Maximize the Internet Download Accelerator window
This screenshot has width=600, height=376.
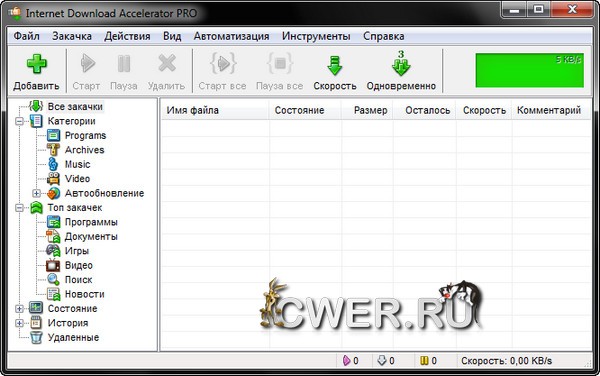[538, 9]
